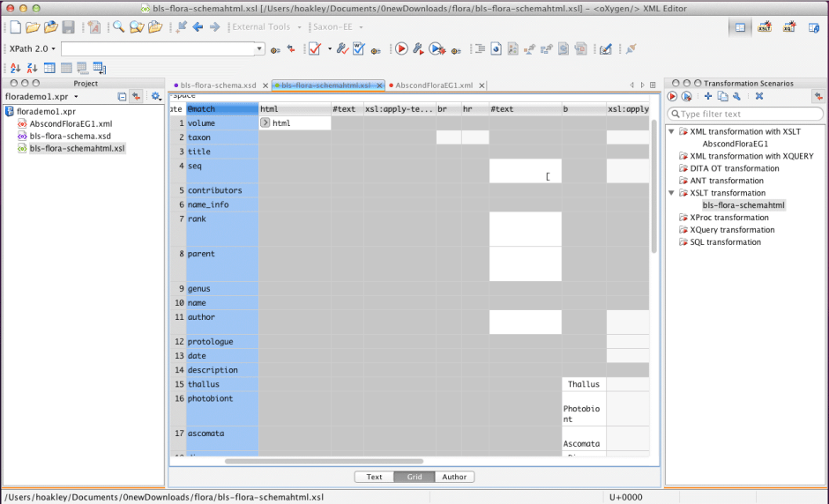Open the XPath 2.0 version dropdown
829x504 pixels.
(x=33, y=48)
